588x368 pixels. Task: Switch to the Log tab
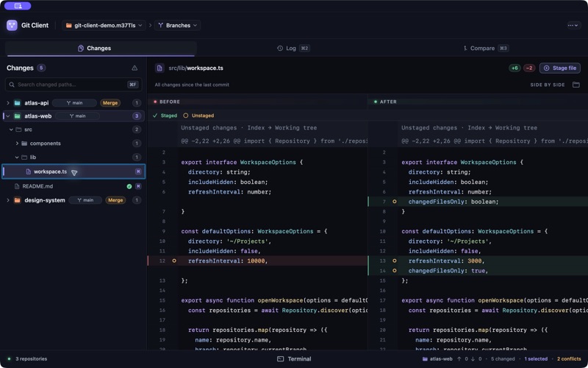(293, 48)
